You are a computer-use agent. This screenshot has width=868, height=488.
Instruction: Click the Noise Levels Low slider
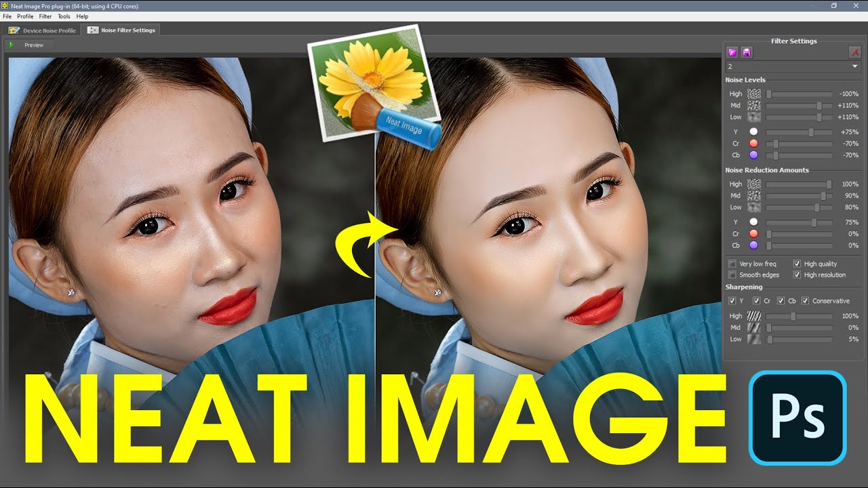pos(799,117)
